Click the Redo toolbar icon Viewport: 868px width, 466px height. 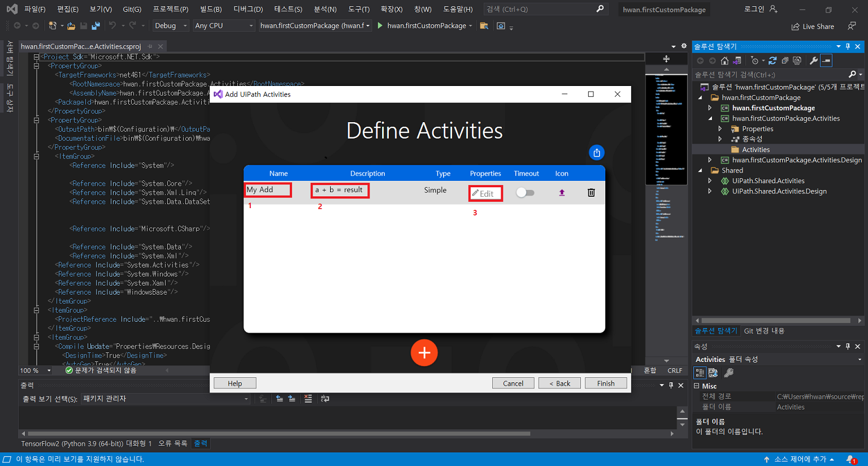tap(132, 25)
